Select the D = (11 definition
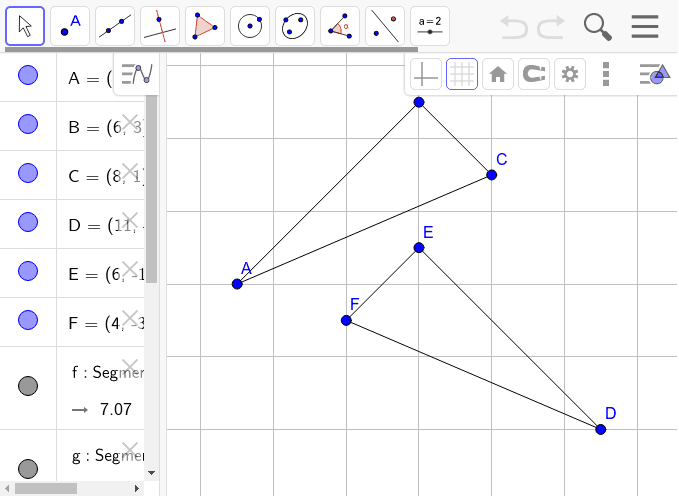The width and height of the screenshot is (679, 498). [106, 225]
